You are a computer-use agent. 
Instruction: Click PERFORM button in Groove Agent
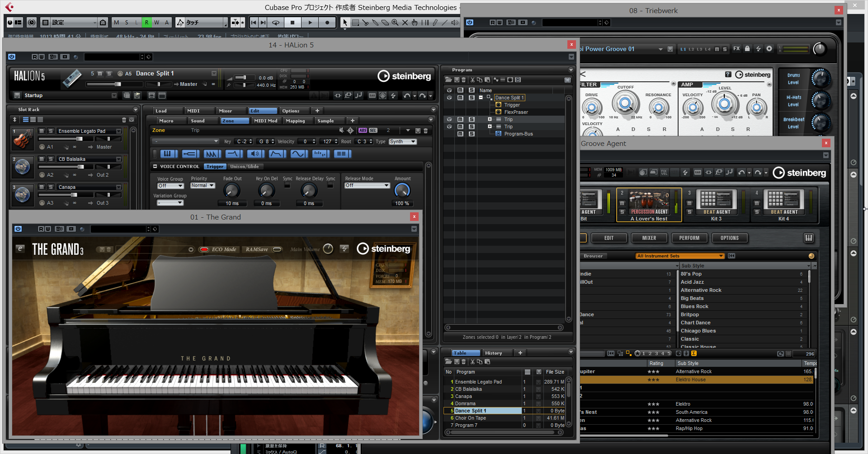coord(689,238)
